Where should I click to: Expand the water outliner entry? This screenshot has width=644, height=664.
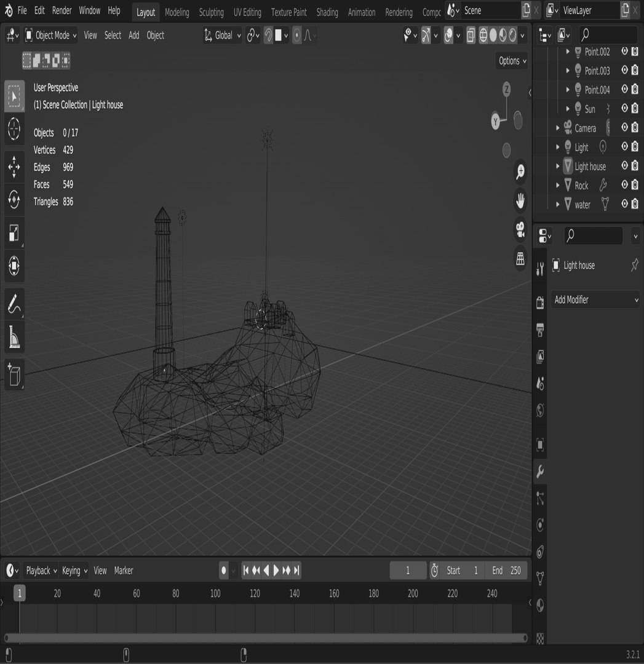tap(557, 205)
